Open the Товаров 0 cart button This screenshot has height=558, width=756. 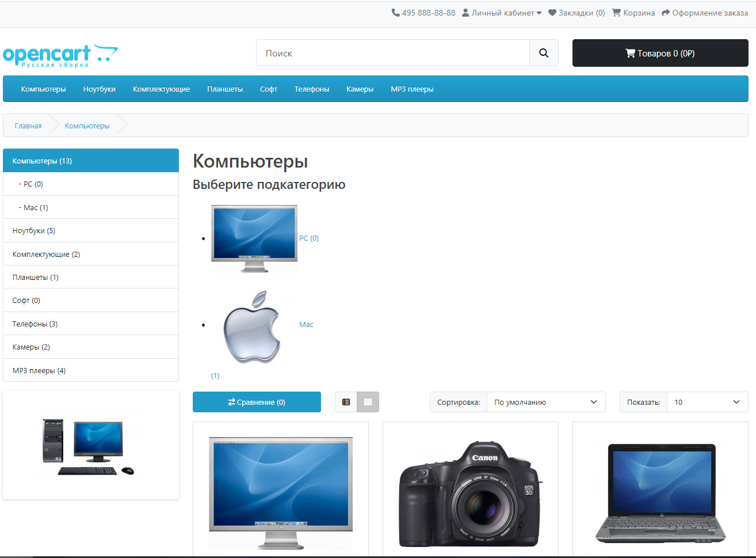(660, 53)
